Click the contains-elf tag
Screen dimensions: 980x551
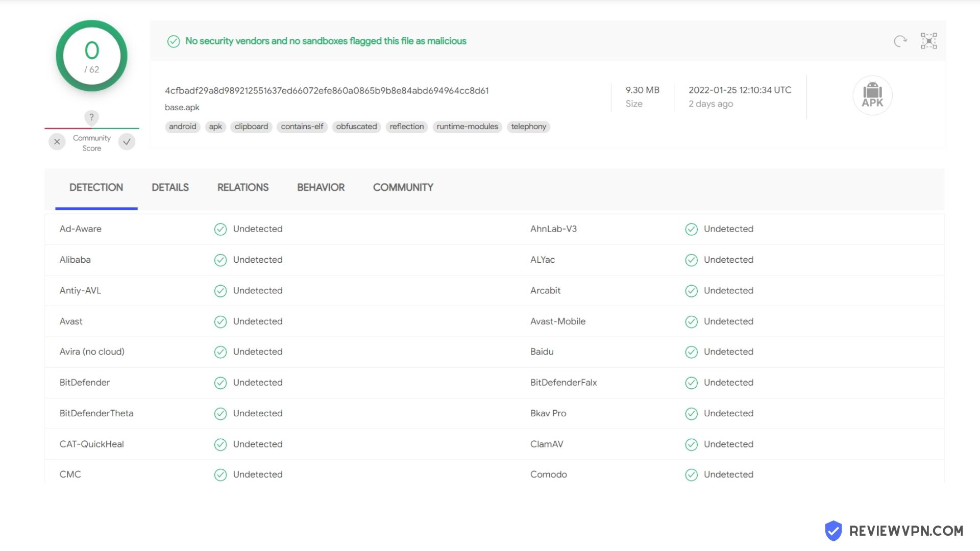[x=302, y=127]
